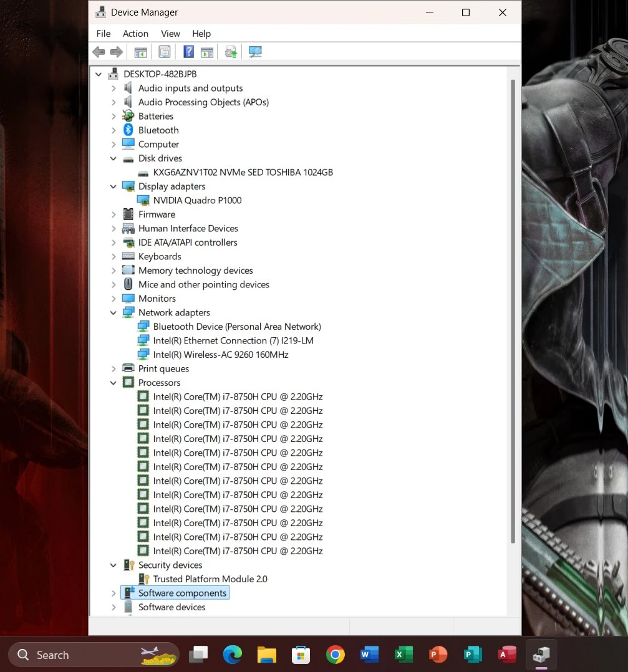The height and width of the screenshot is (672, 628).
Task: Expand the Keyboards category
Action: click(x=114, y=257)
